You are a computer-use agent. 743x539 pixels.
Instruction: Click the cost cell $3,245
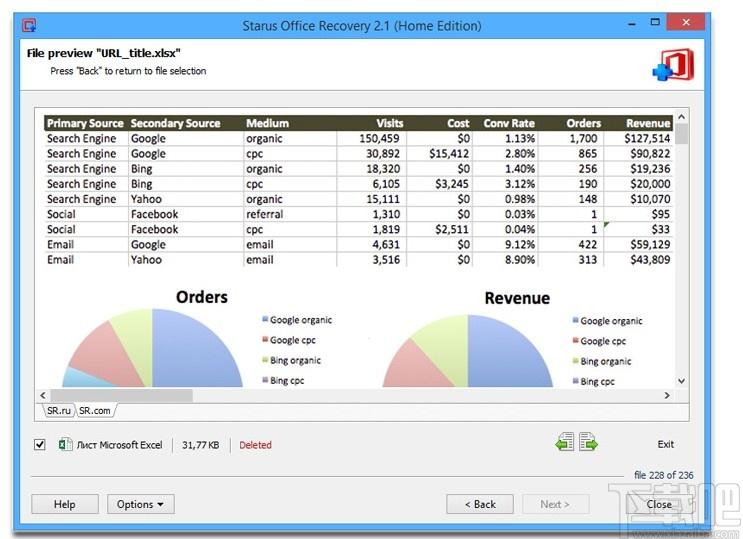pyautogui.click(x=452, y=184)
